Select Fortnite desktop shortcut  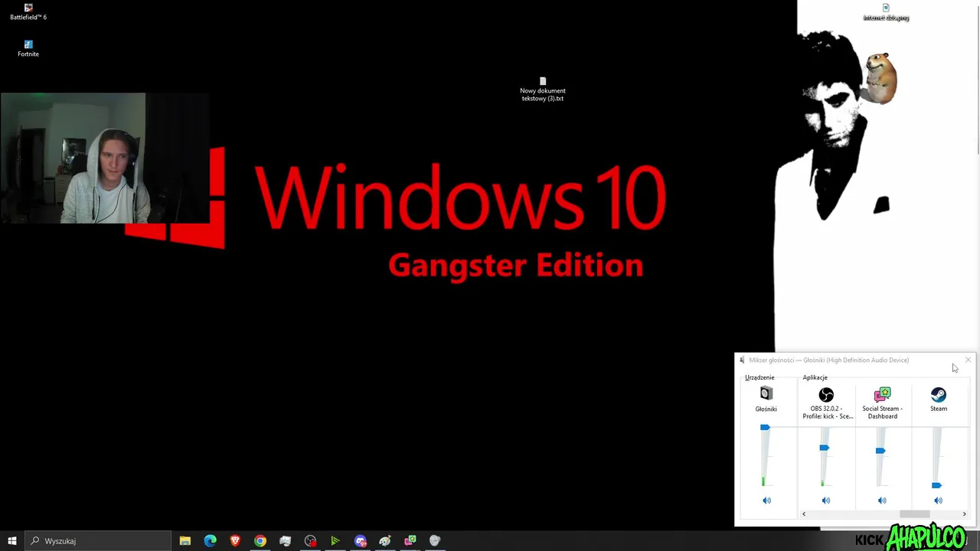coord(28,49)
